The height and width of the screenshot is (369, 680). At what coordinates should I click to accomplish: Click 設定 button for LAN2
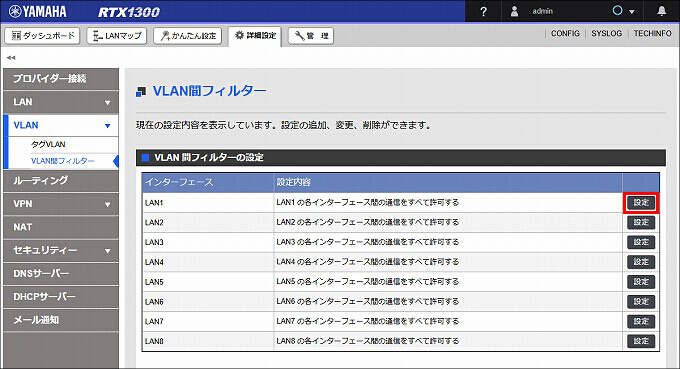(x=641, y=222)
